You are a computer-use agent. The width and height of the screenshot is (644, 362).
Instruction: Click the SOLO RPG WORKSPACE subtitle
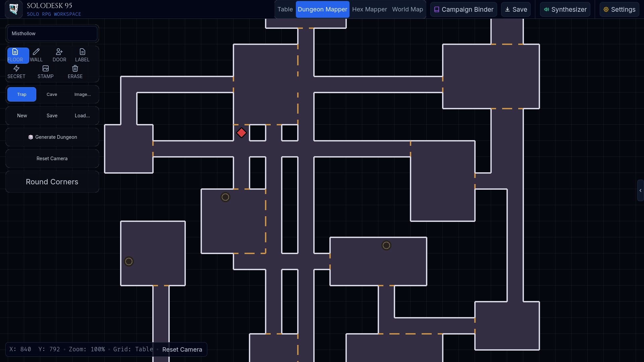click(x=54, y=14)
